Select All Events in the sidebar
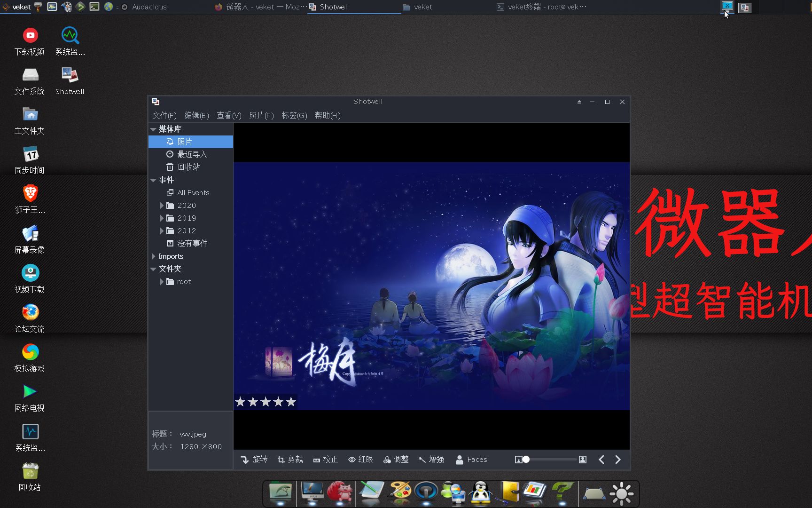Viewport: 812px width, 508px height. coord(191,192)
